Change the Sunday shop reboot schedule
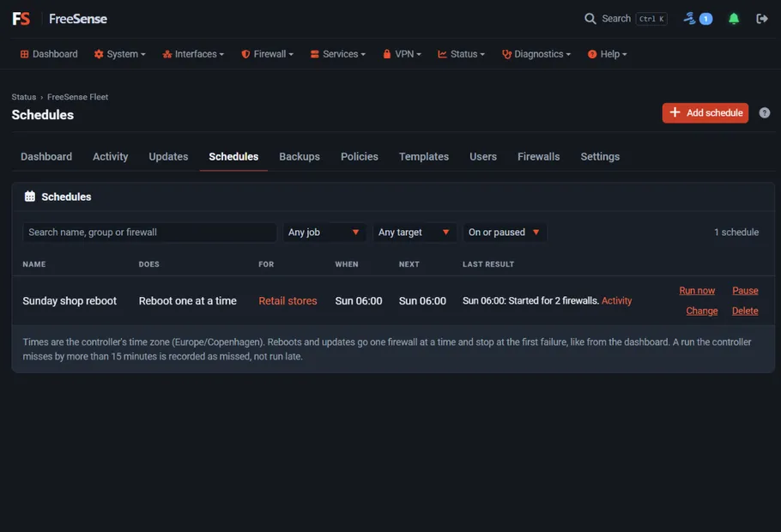Viewport: 781px width, 532px height. [x=702, y=311]
